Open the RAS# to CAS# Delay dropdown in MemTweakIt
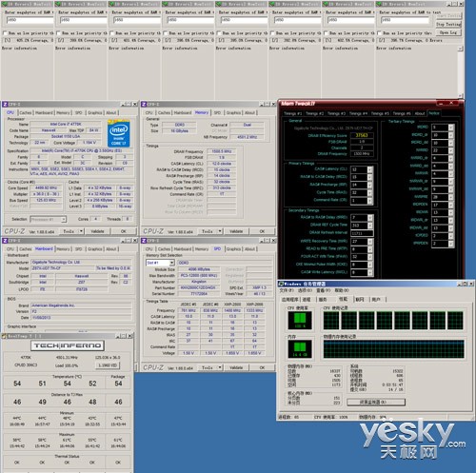Viewport: 476px width, 473px height. [369, 177]
